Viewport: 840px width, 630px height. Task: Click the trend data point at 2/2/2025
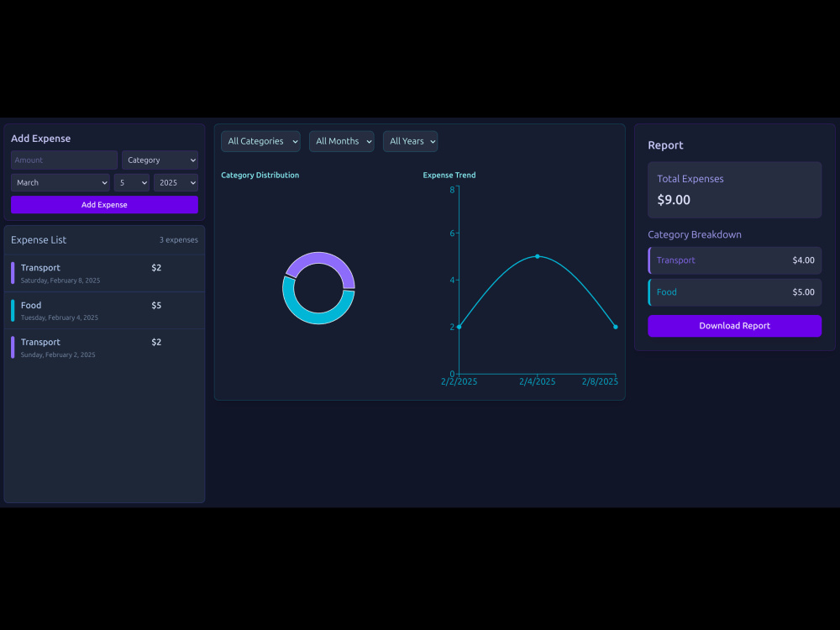pyautogui.click(x=459, y=327)
